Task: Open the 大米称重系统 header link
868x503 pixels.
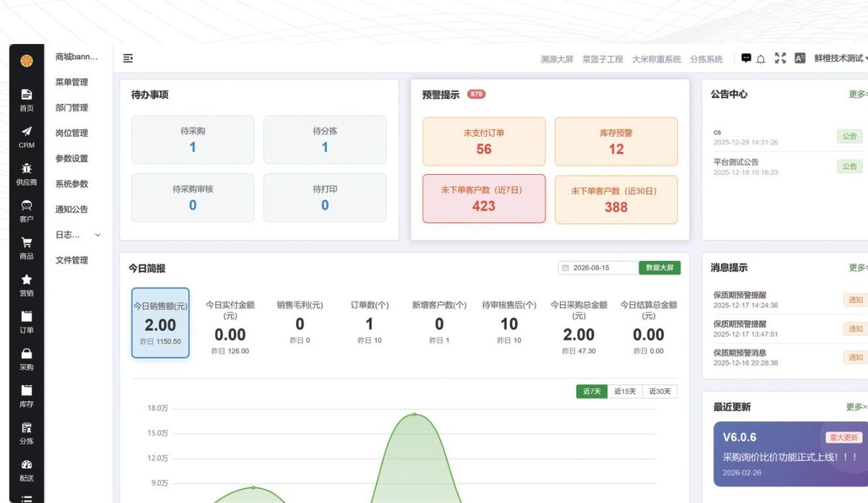Action: click(x=656, y=59)
